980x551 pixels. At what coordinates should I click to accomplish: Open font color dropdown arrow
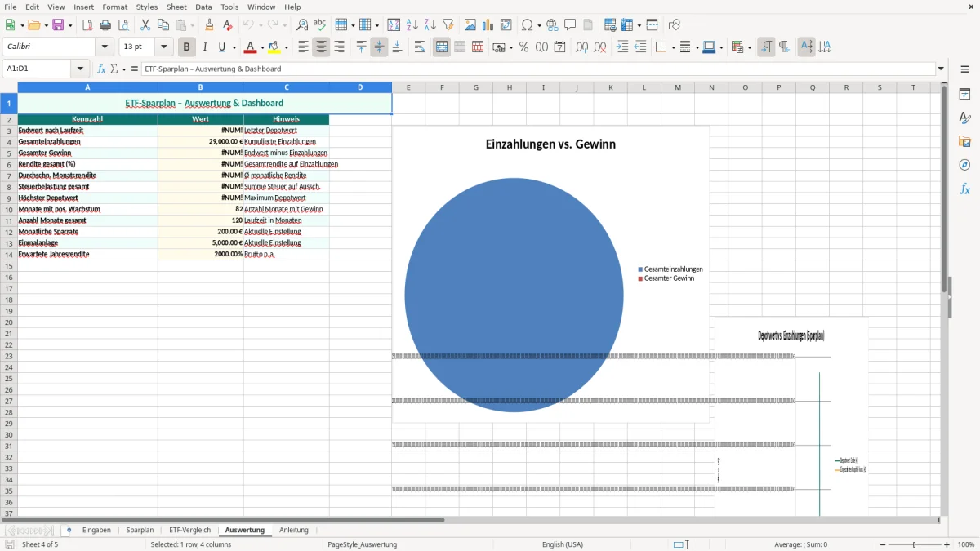[262, 47]
